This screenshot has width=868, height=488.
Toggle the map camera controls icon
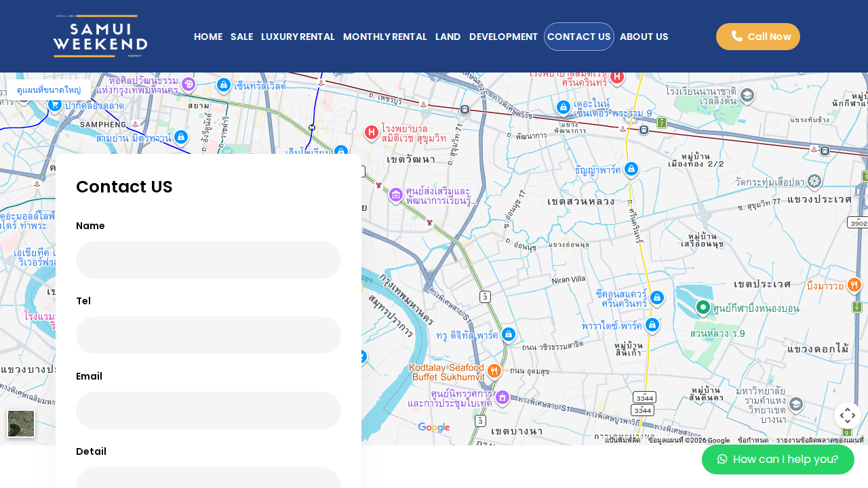point(848,415)
